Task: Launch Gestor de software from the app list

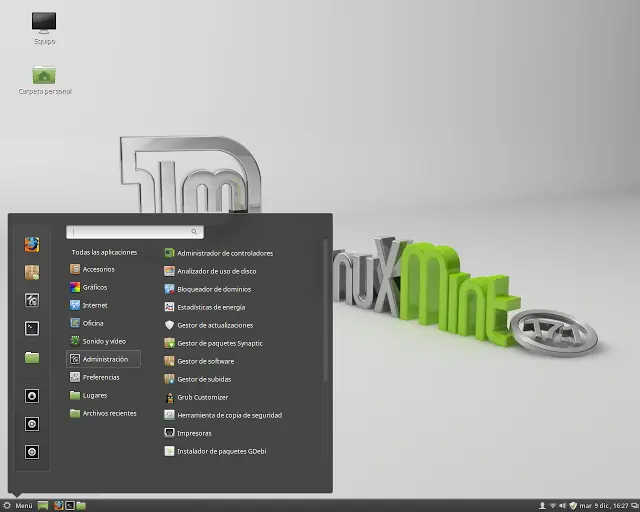Action: [x=199, y=361]
